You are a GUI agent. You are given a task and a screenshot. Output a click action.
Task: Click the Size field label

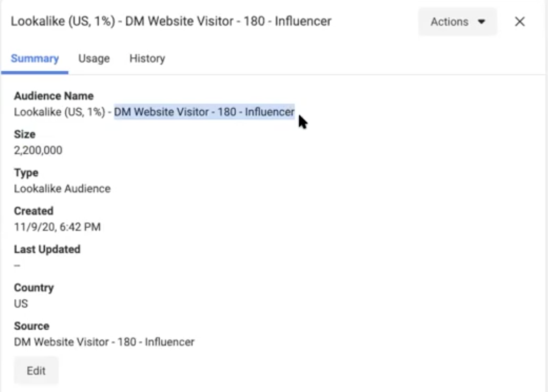tap(25, 134)
